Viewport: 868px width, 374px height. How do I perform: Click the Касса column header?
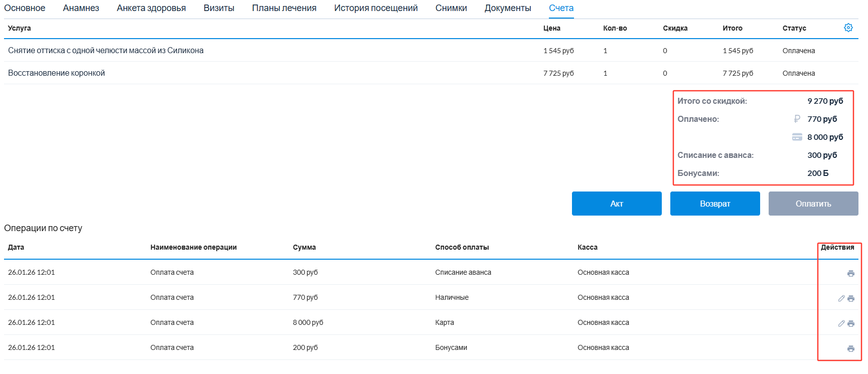click(588, 247)
